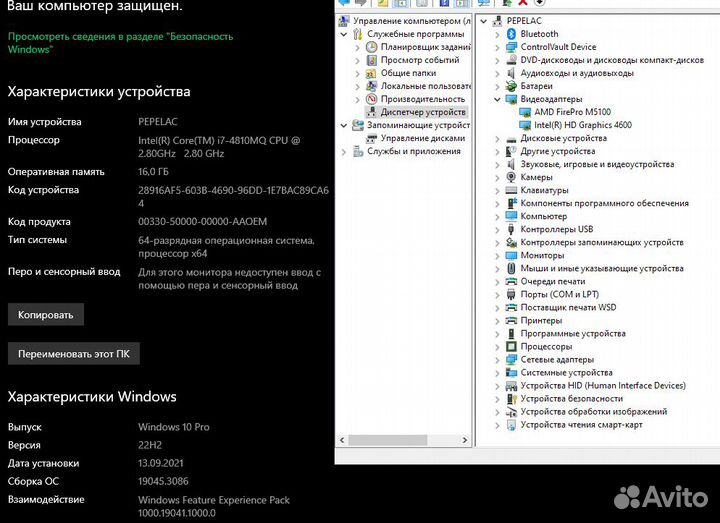The height and width of the screenshot is (523, 720).
Task: Expand the Дисковые устройства category
Action: [497, 138]
